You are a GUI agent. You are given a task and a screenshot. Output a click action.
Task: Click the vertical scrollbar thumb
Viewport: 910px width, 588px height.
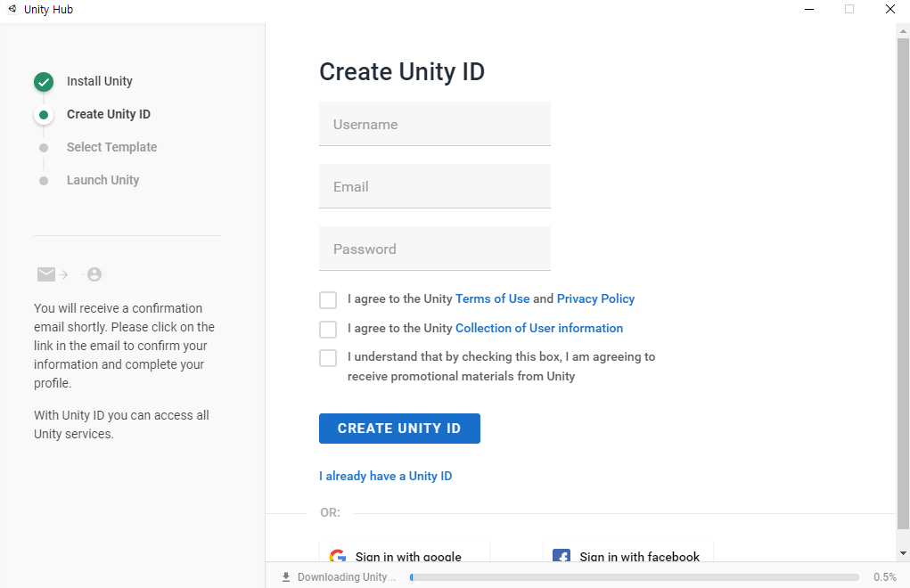point(903,283)
